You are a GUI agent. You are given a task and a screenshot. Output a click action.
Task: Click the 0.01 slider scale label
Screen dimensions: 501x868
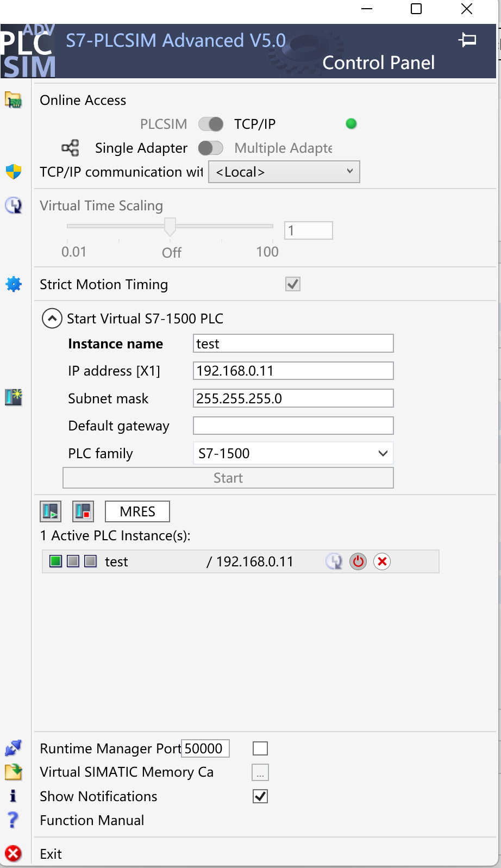click(x=74, y=252)
